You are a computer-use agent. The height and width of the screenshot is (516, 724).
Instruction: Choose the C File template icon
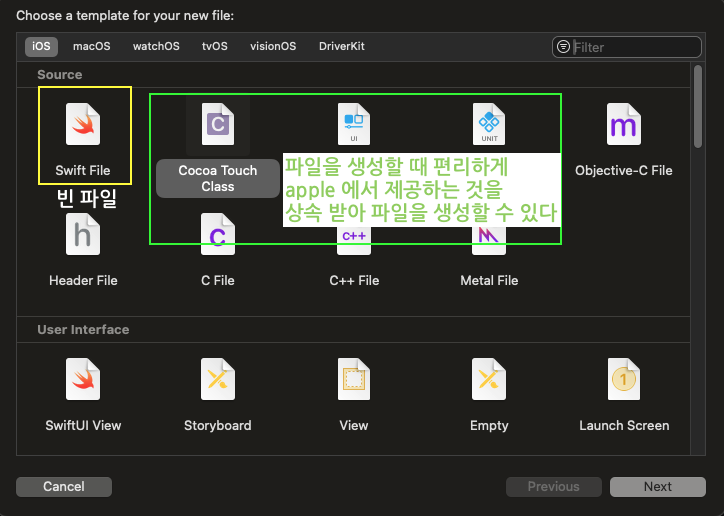(218, 234)
